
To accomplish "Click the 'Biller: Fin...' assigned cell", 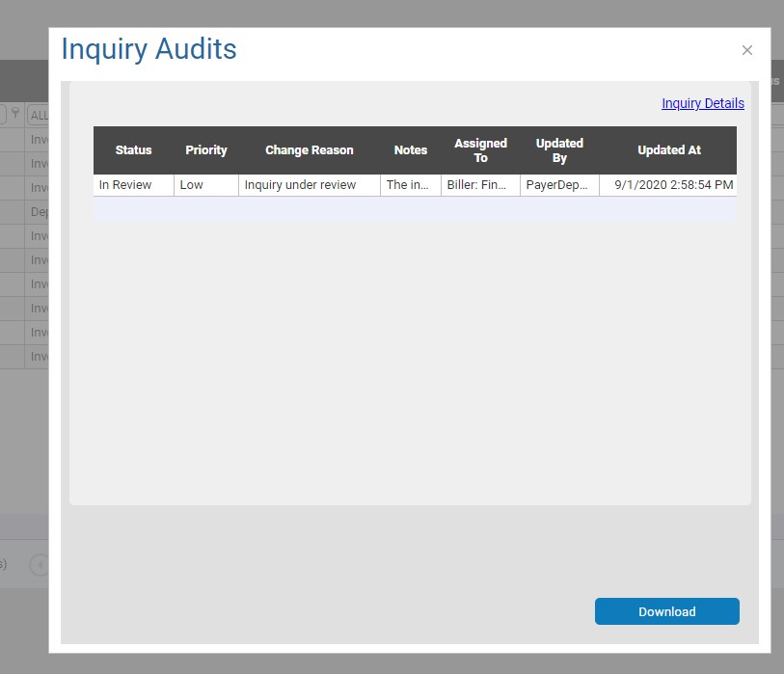I will [x=480, y=185].
